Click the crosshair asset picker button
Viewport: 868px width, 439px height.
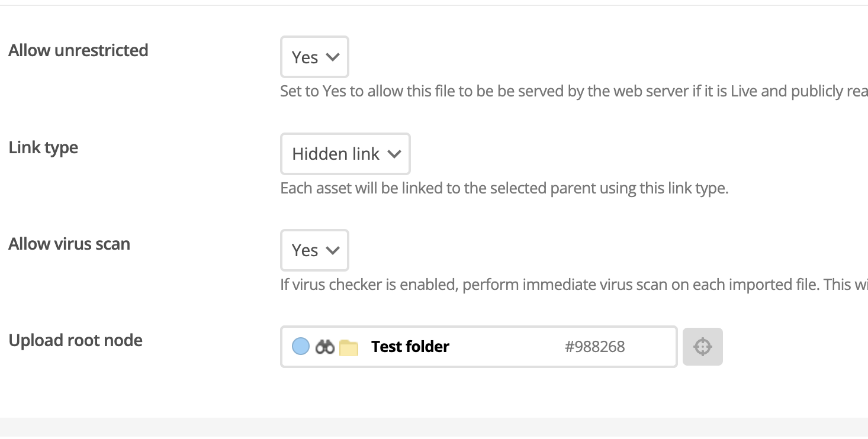pyautogui.click(x=702, y=347)
